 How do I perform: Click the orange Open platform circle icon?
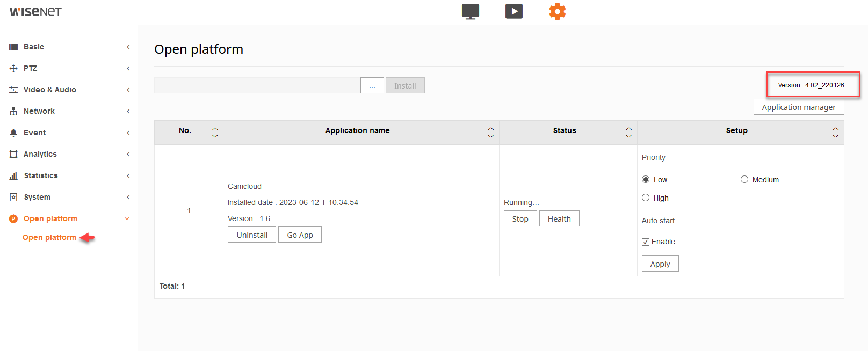(x=13, y=219)
